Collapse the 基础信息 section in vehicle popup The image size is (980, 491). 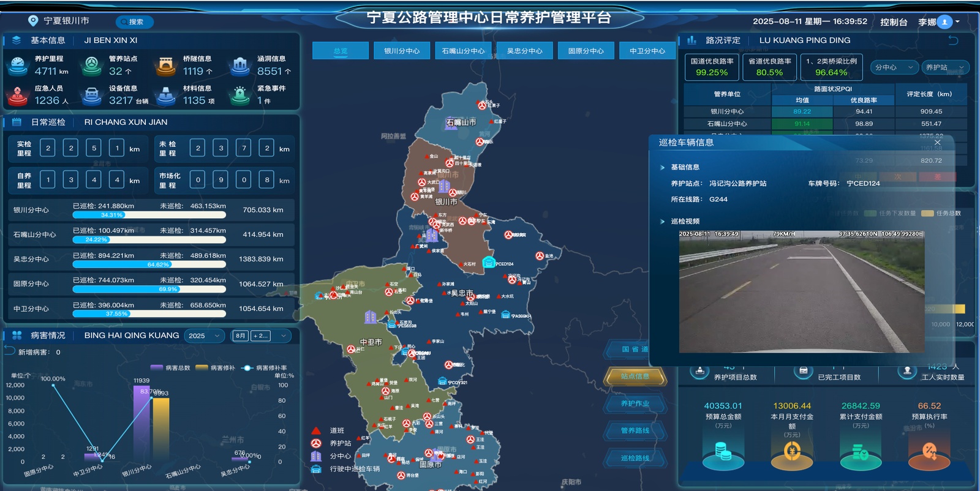tap(663, 167)
